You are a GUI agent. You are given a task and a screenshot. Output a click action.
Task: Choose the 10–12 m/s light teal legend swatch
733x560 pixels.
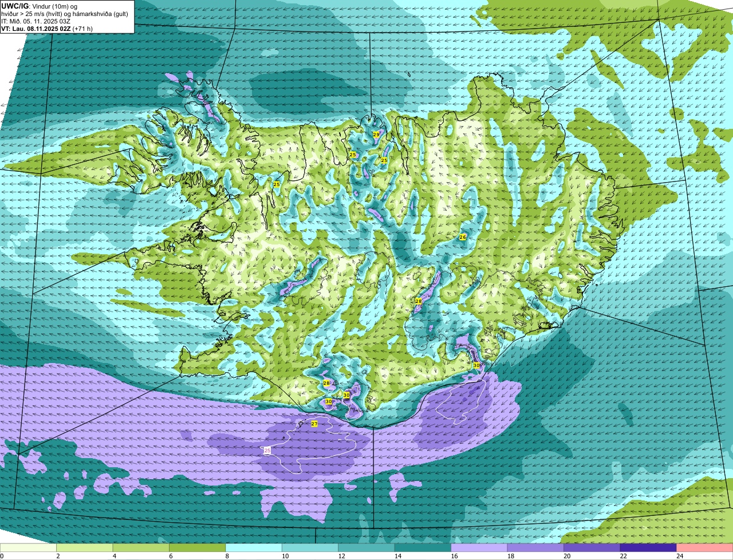(x=310, y=547)
